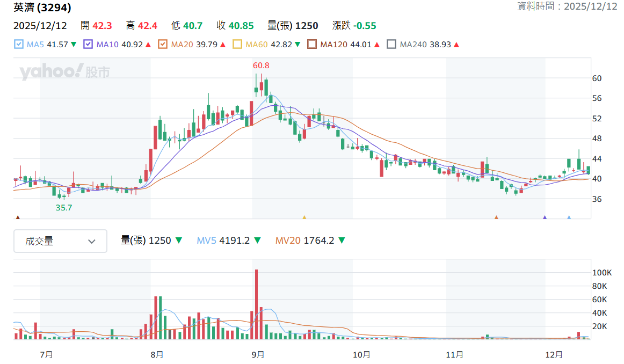
Task: Uncheck the MA5 moving average checkbox
Action: coord(19,44)
